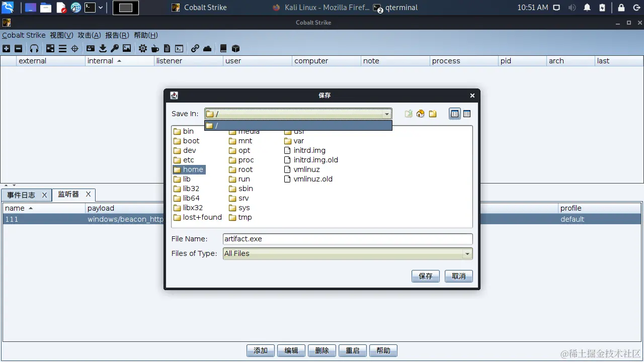Click the 取消 button in the dialog
The width and height of the screenshot is (644, 362).
click(459, 276)
